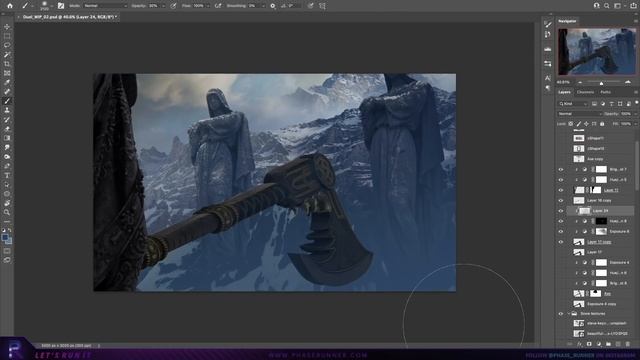Click the foreground color swatch
640x360 pixels.
[x=5, y=238]
